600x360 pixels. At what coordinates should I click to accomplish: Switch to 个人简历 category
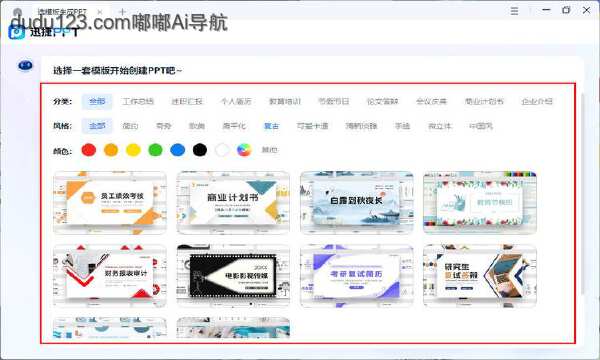[x=236, y=101]
